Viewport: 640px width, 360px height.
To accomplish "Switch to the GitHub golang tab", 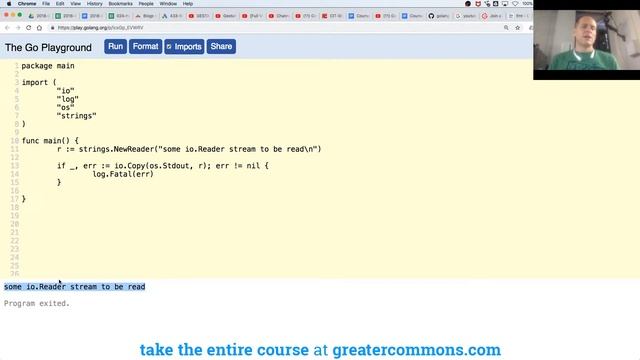I will (439, 16).
